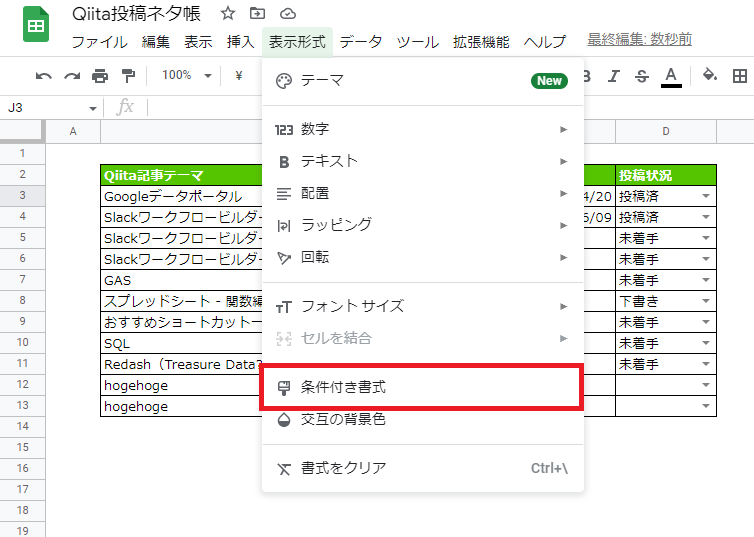The image size is (754, 537).
Task: Expand the テキスト submenu
Action: click(x=423, y=162)
